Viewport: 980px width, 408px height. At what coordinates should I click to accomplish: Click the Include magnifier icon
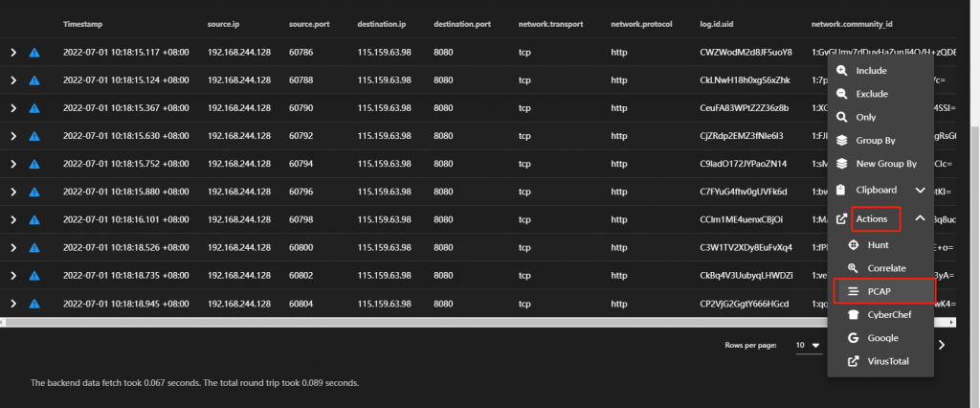843,71
